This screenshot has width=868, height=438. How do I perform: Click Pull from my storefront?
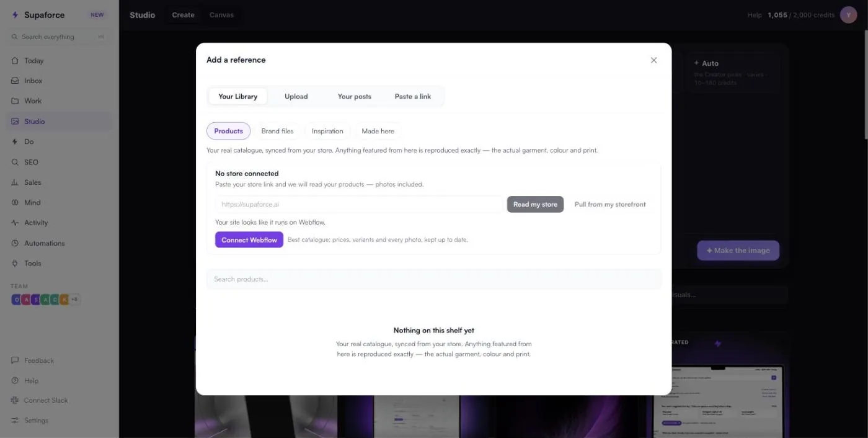pos(610,204)
